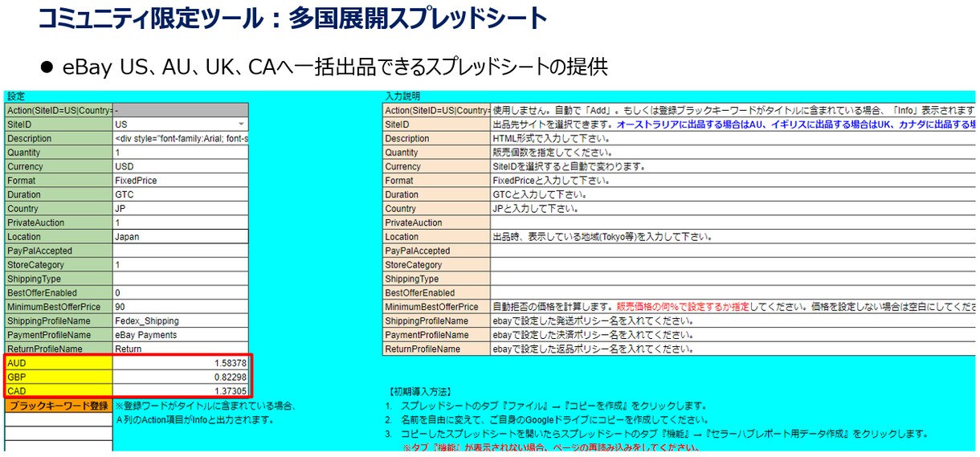
Task: Select the Description HTML value cell starting with <div style
Action: [181, 138]
